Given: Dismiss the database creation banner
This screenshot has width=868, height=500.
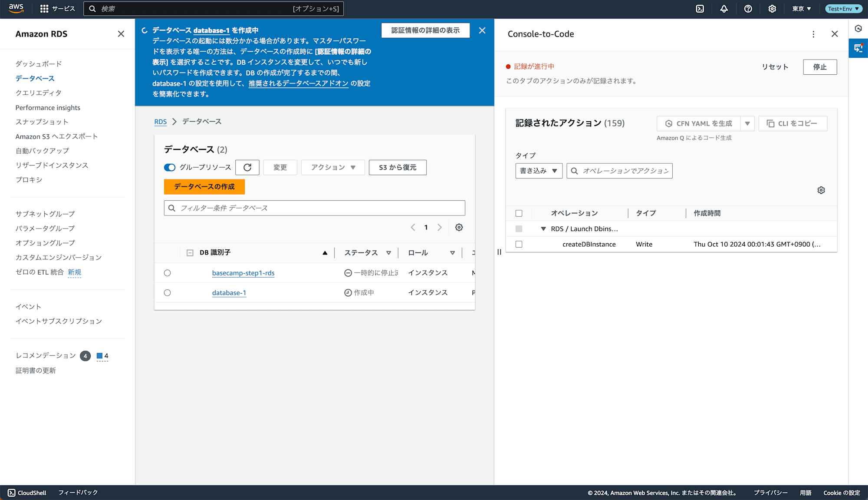Looking at the screenshot, I should pyautogui.click(x=482, y=30).
